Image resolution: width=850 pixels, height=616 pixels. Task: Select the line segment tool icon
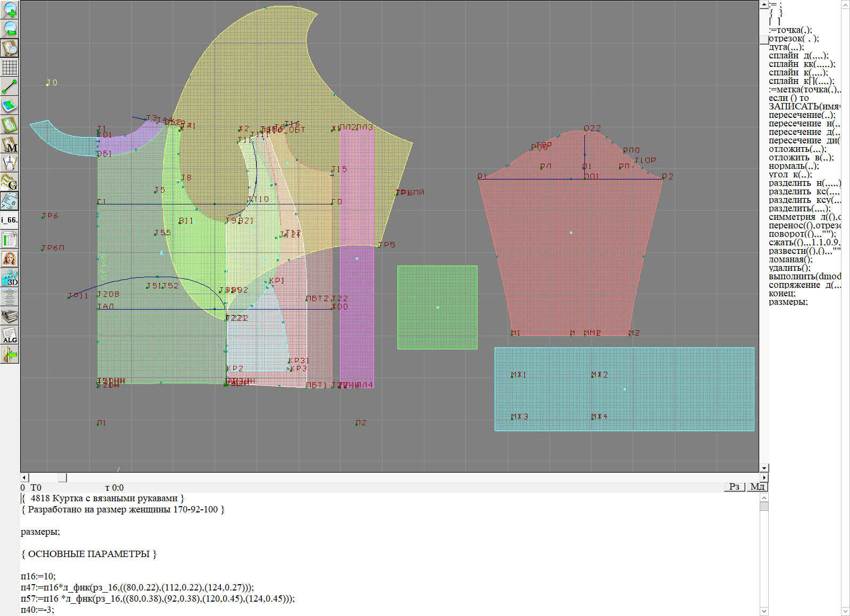tap(10, 87)
